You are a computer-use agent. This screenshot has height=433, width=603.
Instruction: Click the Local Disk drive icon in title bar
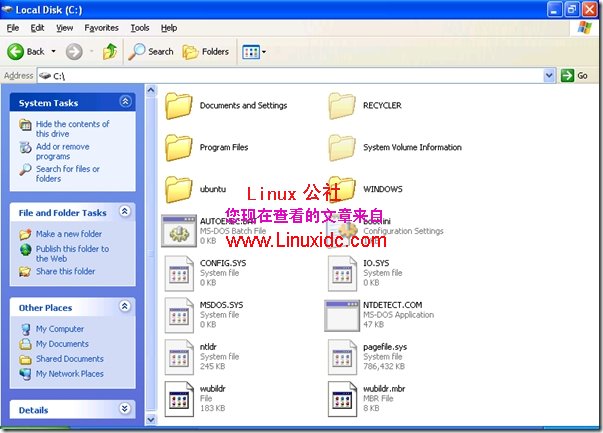tap(7, 9)
